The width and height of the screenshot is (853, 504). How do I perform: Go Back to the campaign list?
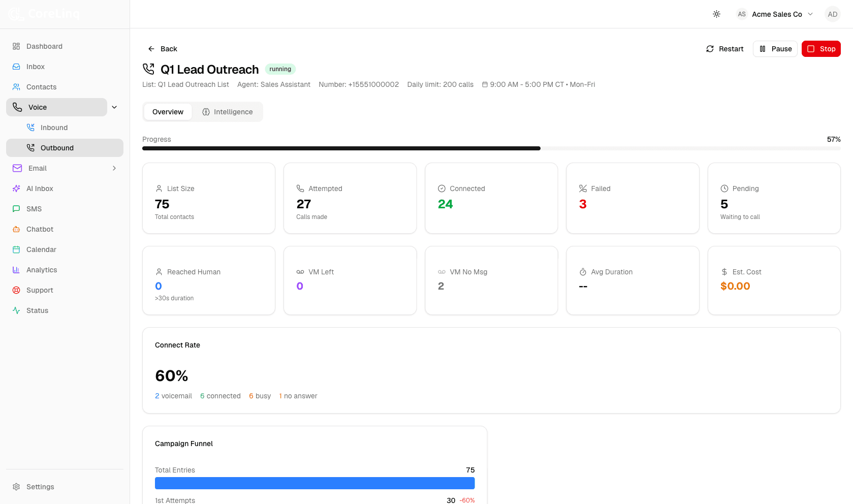pyautogui.click(x=162, y=49)
